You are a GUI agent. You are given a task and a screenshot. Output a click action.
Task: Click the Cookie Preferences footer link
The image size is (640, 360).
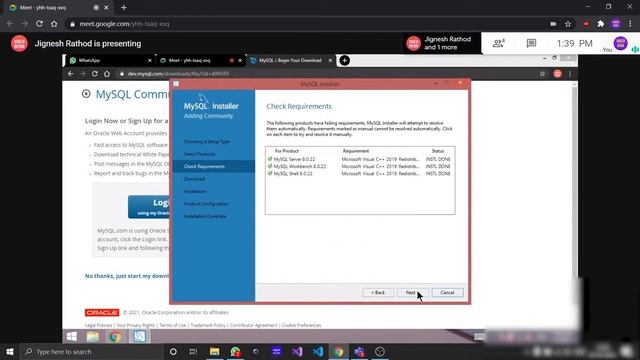(302, 325)
